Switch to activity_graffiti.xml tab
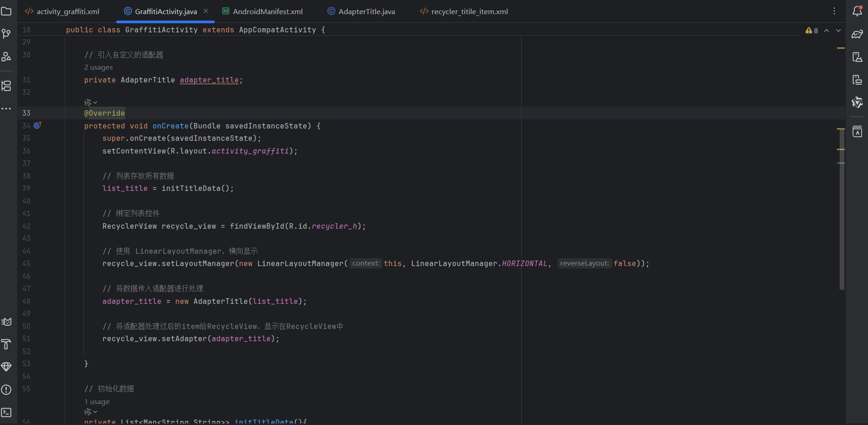This screenshot has height=425, width=868. coord(62,11)
